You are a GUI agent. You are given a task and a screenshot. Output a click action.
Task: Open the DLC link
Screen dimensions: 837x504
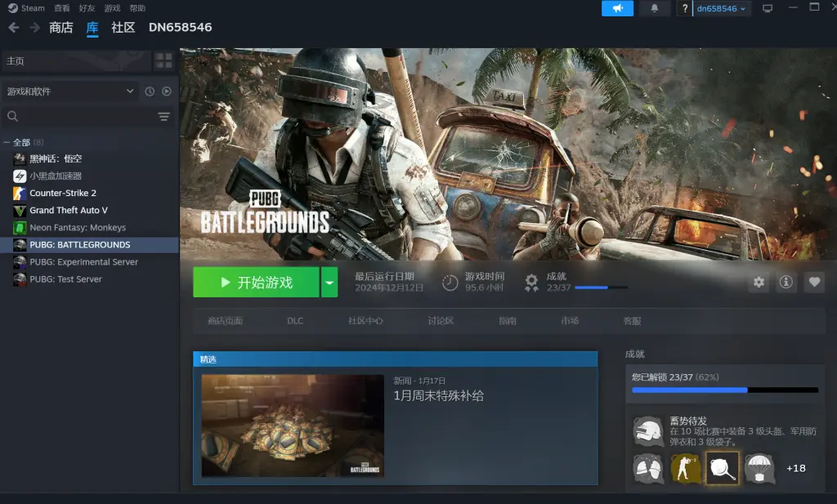(x=295, y=321)
